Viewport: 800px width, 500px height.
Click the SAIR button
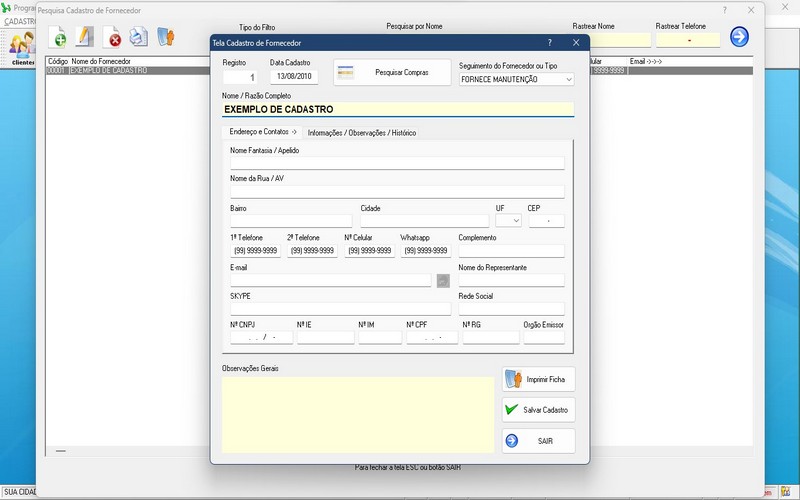coord(538,441)
